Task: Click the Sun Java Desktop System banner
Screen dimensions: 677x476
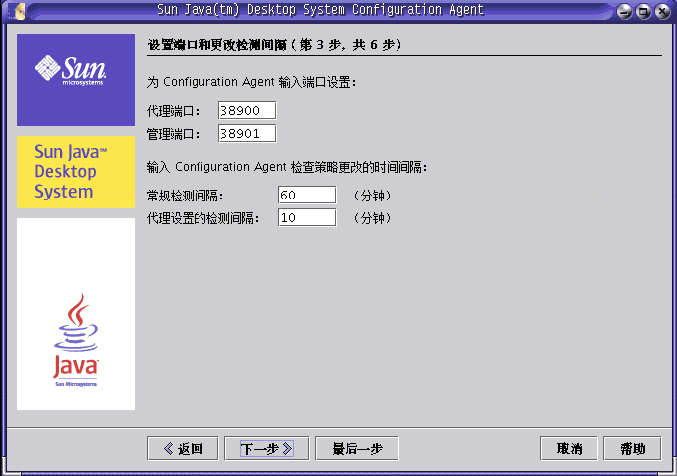Action: click(76, 172)
